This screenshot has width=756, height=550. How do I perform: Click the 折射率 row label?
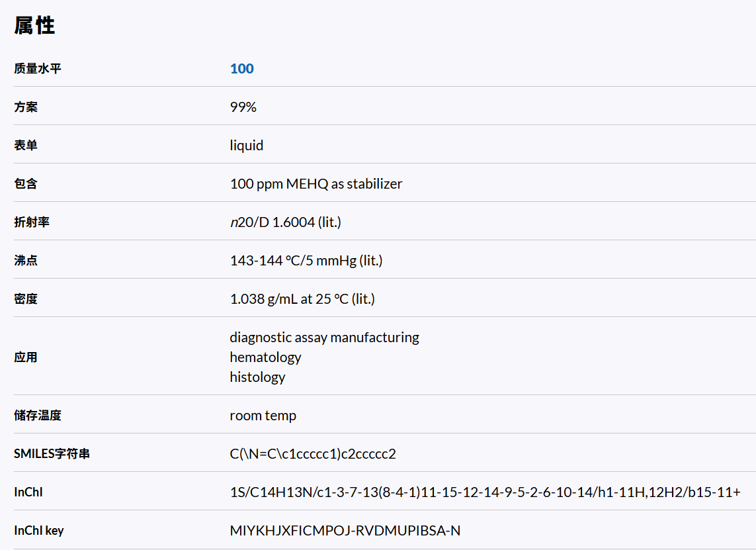32,222
